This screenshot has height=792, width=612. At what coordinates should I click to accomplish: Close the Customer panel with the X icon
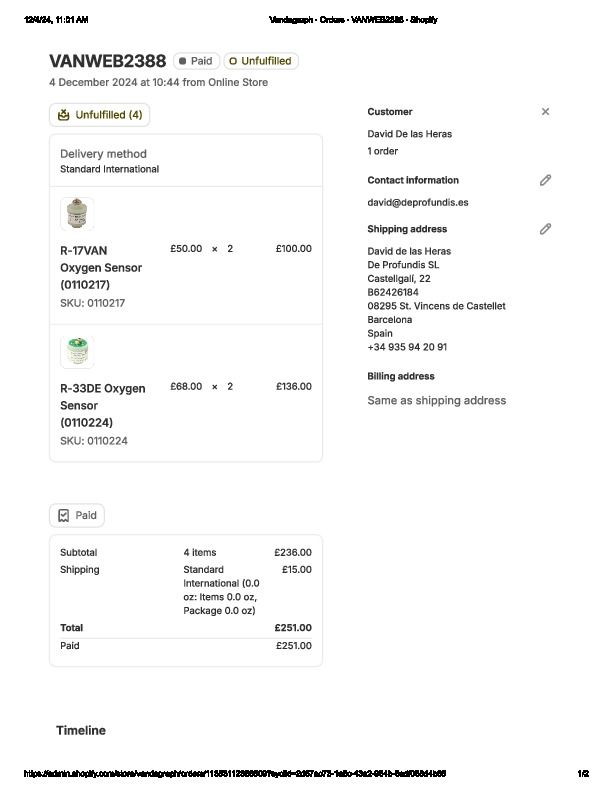click(x=545, y=112)
